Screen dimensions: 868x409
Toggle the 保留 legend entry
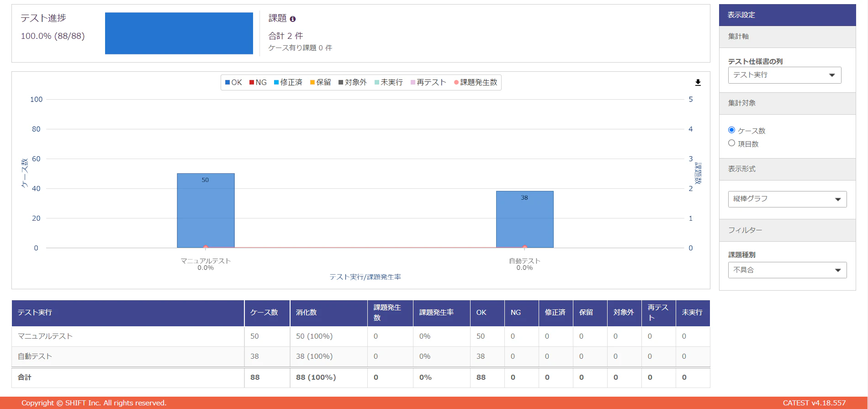click(320, 82)
